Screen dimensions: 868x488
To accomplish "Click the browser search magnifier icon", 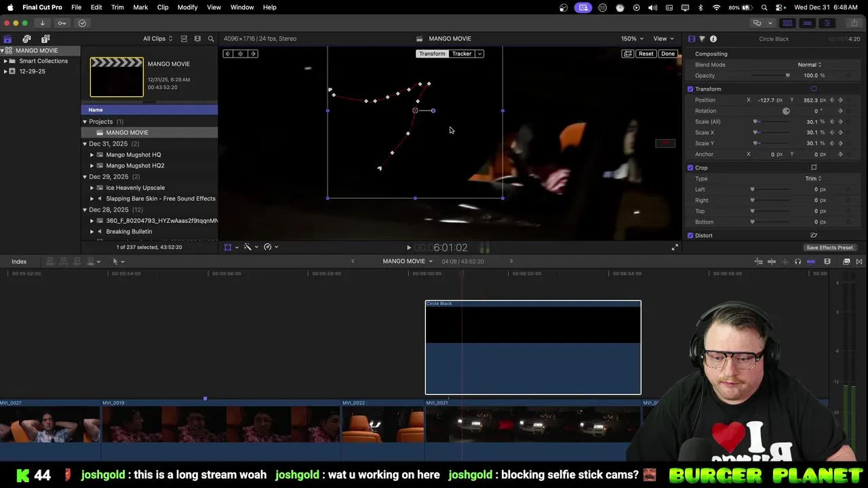I will click(x=211, y=39).
